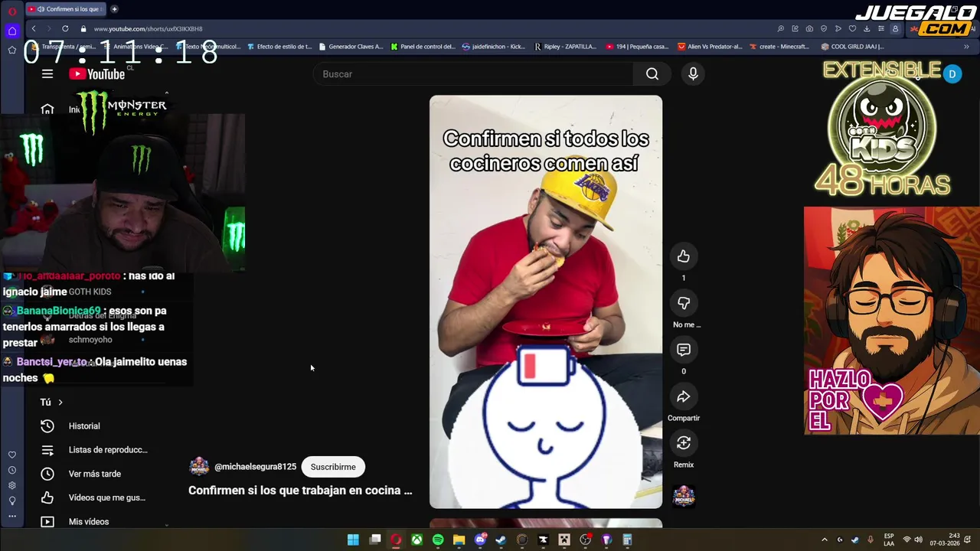Click the Suscribirse button
The width and height of the screenshot is (980, 551).
pyautogui.click(x=333, y=467)
